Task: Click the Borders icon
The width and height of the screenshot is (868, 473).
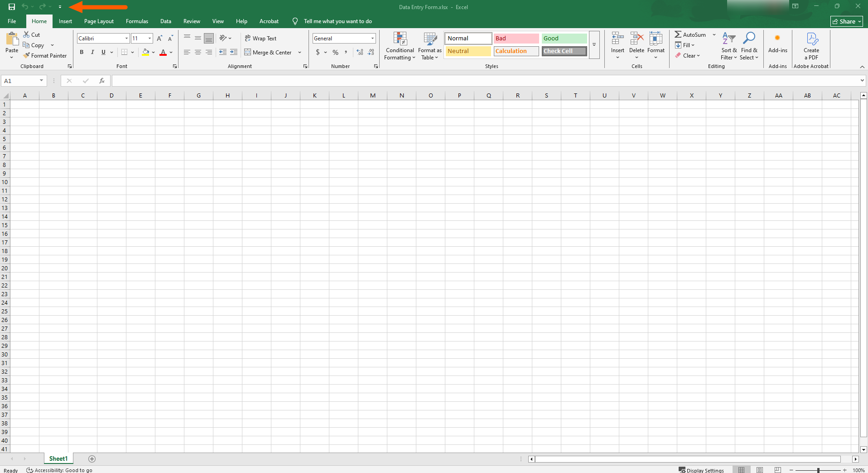Action: (124, 52)
